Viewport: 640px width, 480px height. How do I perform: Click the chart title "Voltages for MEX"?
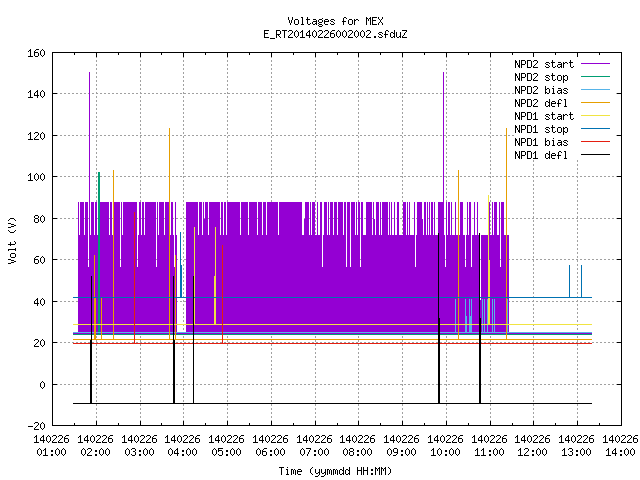336,21
